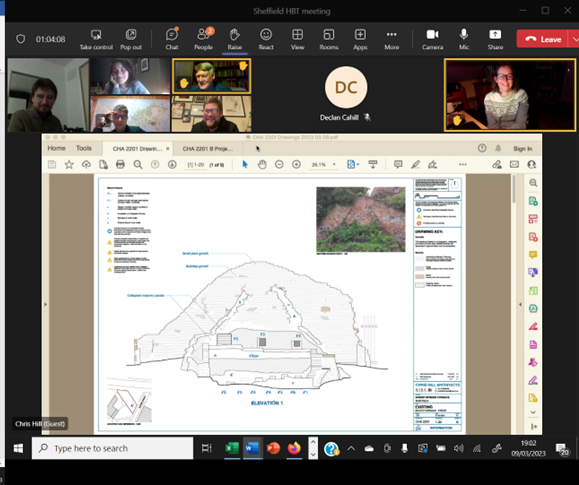Click the shield meeting security icon

(21, 39)
